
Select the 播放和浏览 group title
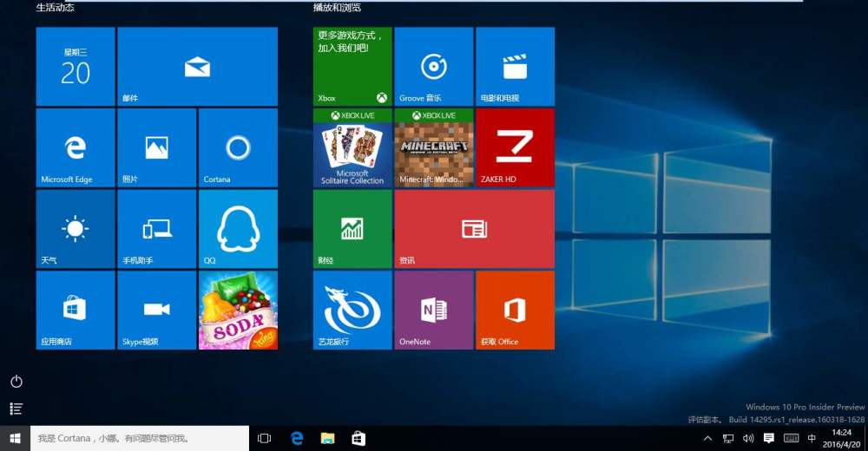(337, 7)
